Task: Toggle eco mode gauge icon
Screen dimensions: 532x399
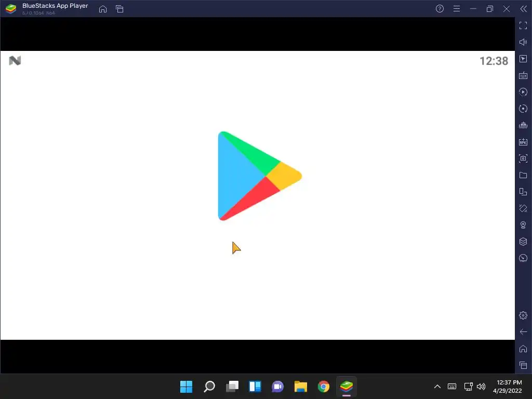Action: tap(523, 258)
